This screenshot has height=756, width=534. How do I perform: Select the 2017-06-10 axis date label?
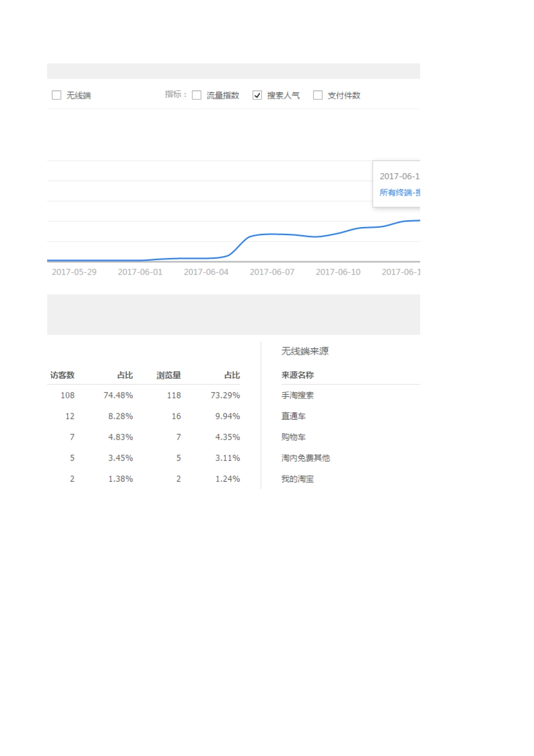click(338, 272)
